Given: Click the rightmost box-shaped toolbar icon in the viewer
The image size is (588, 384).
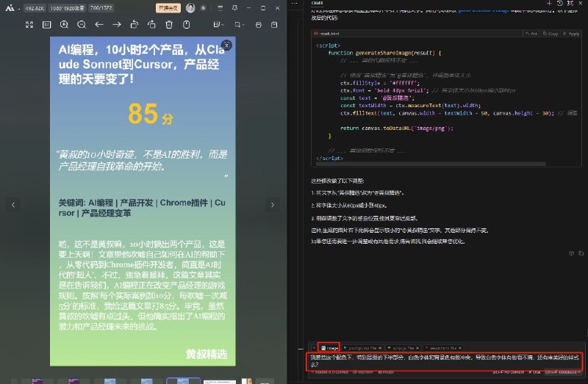Looking at the screenshot, I should point(274,25).
